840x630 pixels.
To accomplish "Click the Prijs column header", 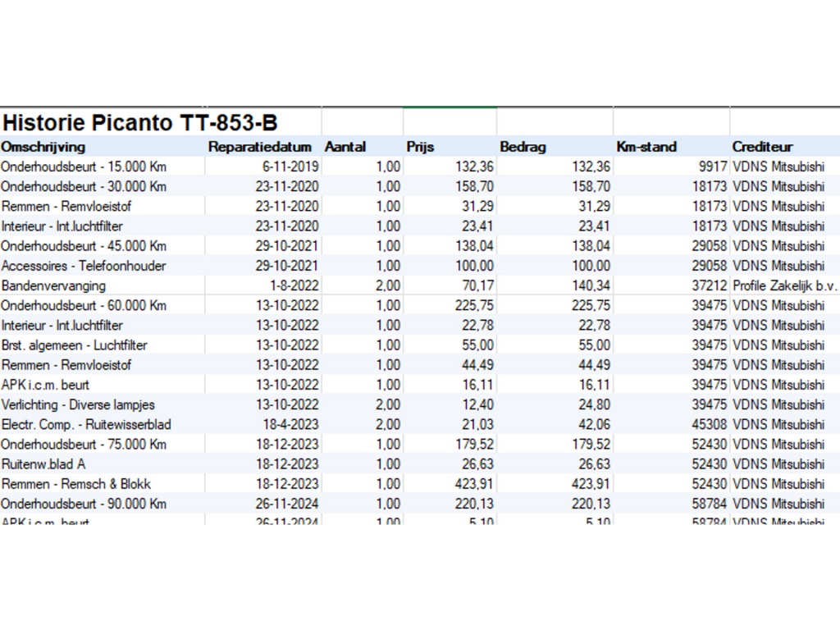I will (x=420, y=147).
